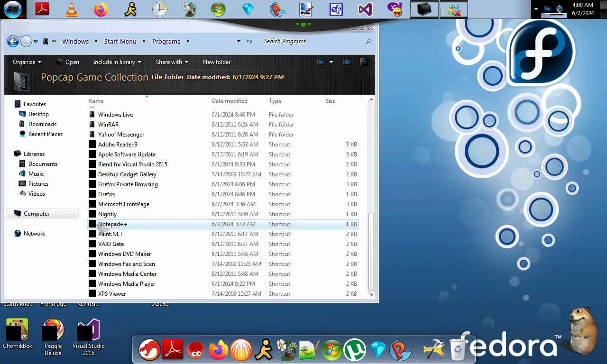Open recent pages dropdown beside forward button
Image resolution: width=607 pixels, height=364 pixels.
tap(36, 42)
